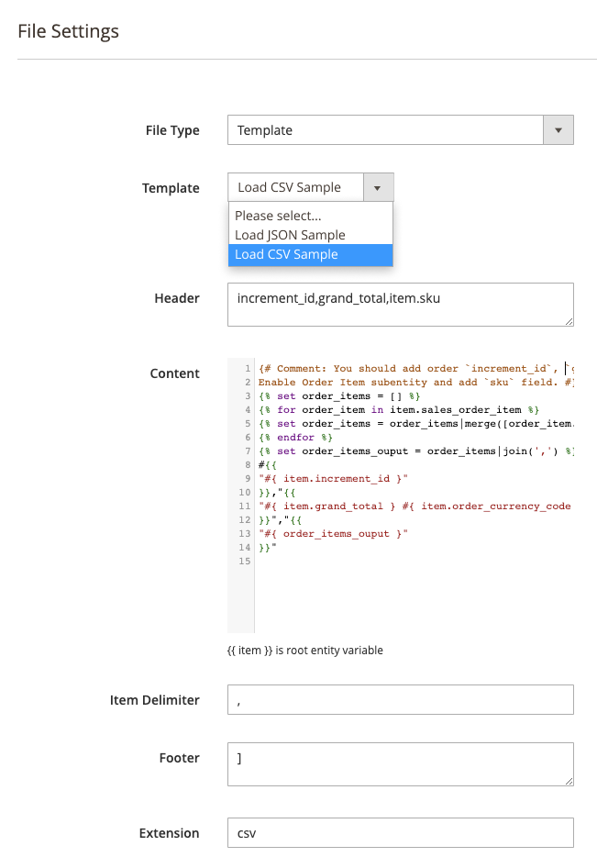Open the File Type dropdown arrow
Viewport: 597px width, 868px height.
pyautogui.click(x=558, y=130)
